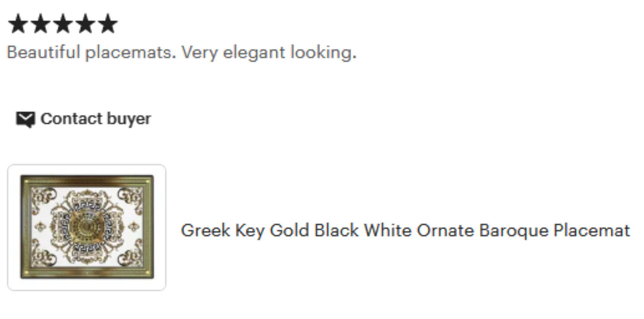Image resolution: width=644 pixels, height=319 pixels.
Task: Click the word 'Gold' in the product name
Action: pos(290,230)
